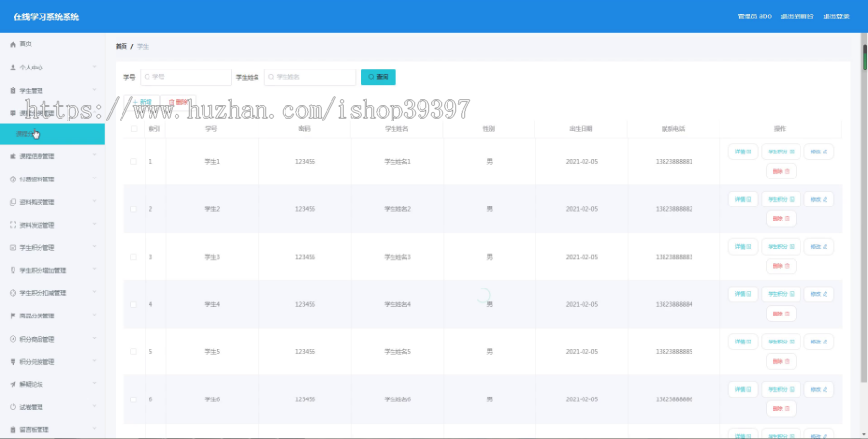Viewport: 868px width, 439px height.
Task: Click the 学生管理 sidebar icon
Action: point(13,91)
